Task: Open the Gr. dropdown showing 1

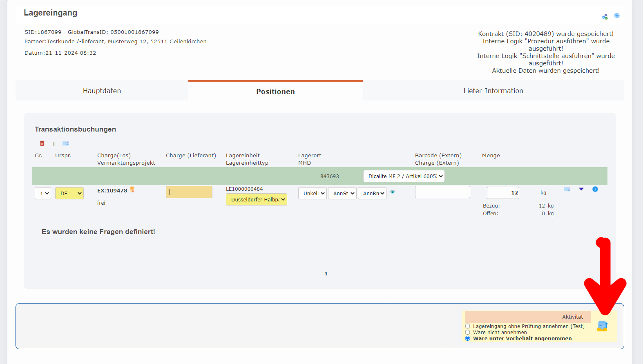Action: (x=43, y=193)
